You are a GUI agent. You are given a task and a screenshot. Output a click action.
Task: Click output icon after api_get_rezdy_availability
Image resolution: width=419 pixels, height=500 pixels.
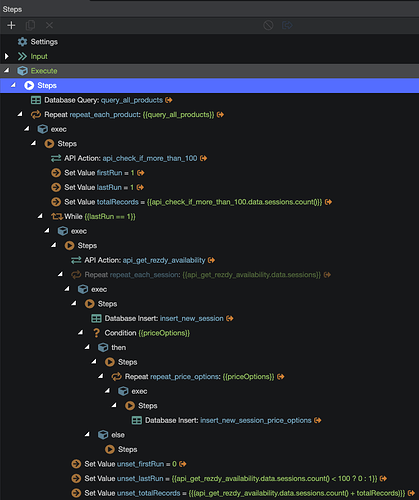click(211, 260)
